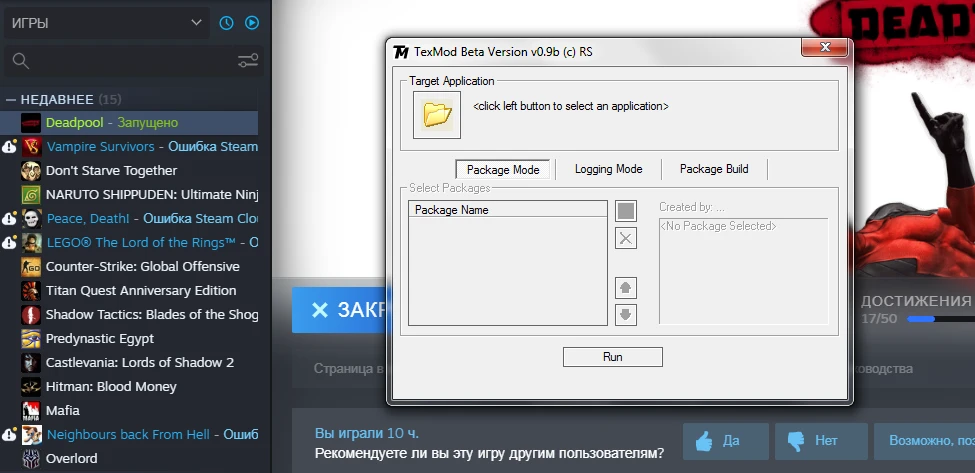Select Peace, Death! in Steam library
The image size is (975, 473).
(x=129, y=219)
